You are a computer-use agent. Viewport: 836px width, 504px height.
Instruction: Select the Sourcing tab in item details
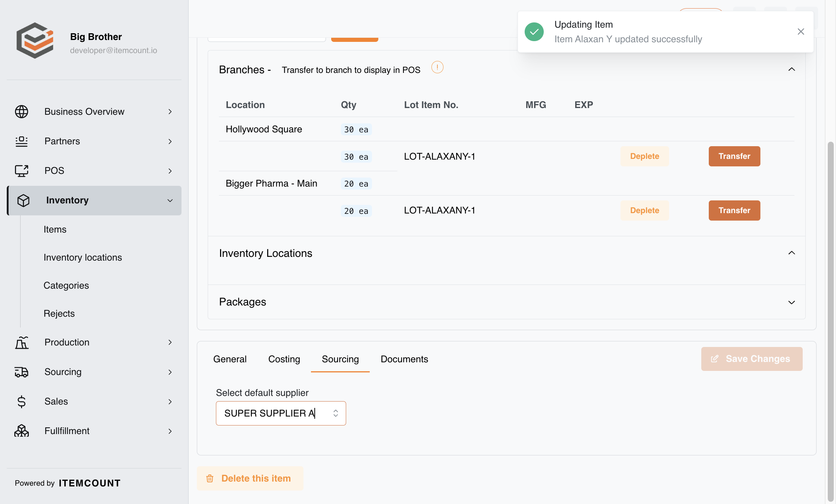(x=340, y=359)
